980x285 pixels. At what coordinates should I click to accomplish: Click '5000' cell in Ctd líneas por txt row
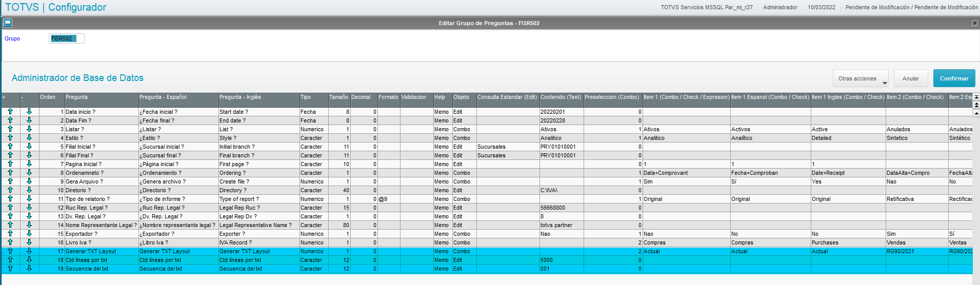(562, 259)
